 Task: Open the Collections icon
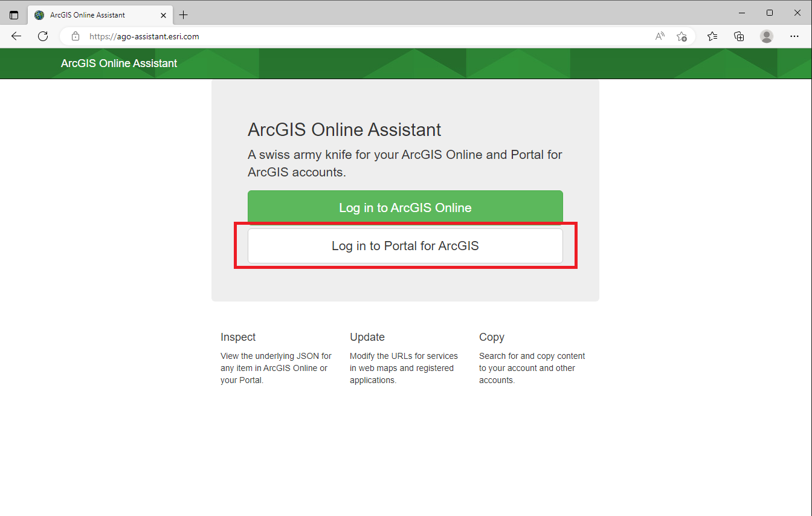(739, 36)
